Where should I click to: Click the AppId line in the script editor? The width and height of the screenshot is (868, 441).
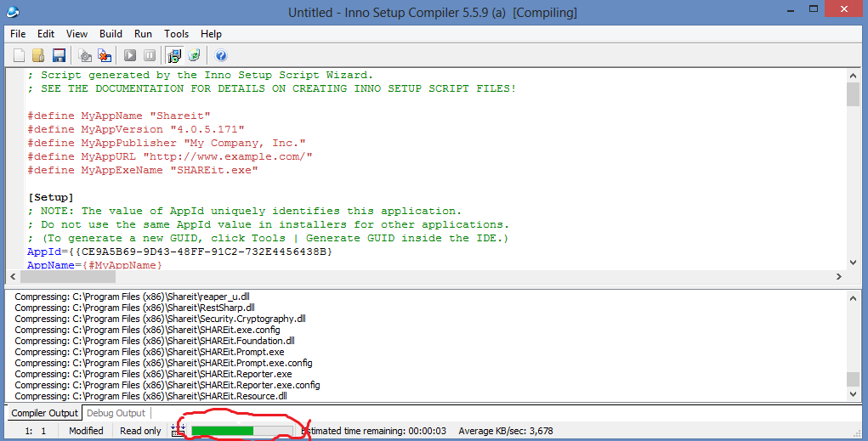(179, 252)
